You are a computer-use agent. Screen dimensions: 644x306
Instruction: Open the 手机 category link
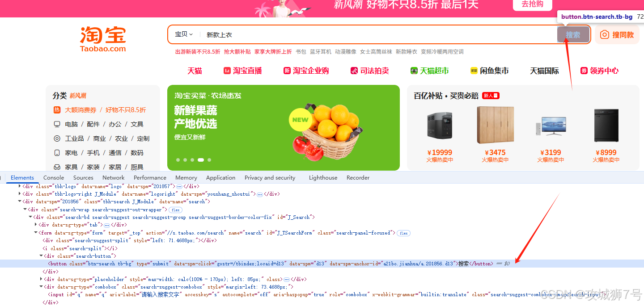coord(93,153)
